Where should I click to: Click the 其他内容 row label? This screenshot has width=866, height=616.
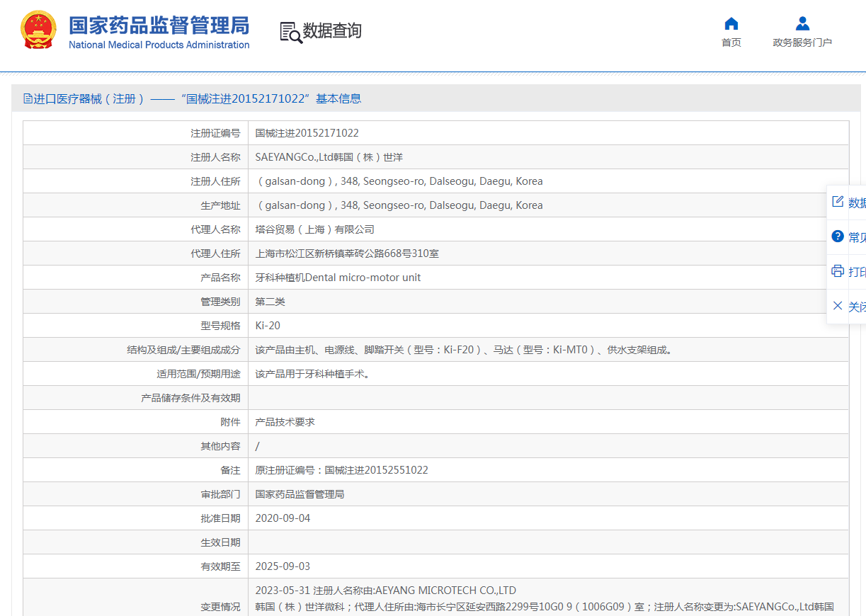[x=220, y=446]
